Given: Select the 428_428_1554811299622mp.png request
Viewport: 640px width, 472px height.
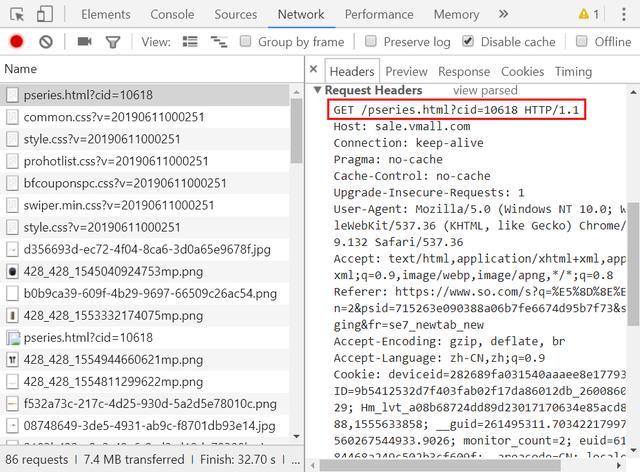Looking at the screenshot, I should tap(145, 382).
